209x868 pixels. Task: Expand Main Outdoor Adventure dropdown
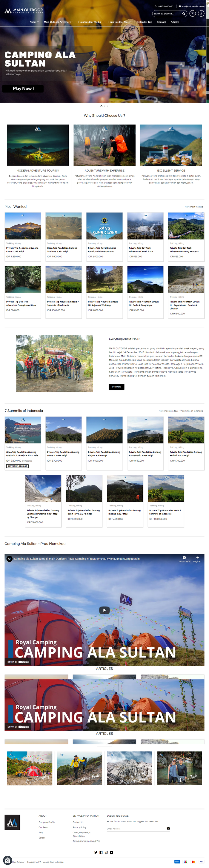[x=59, y=22]
